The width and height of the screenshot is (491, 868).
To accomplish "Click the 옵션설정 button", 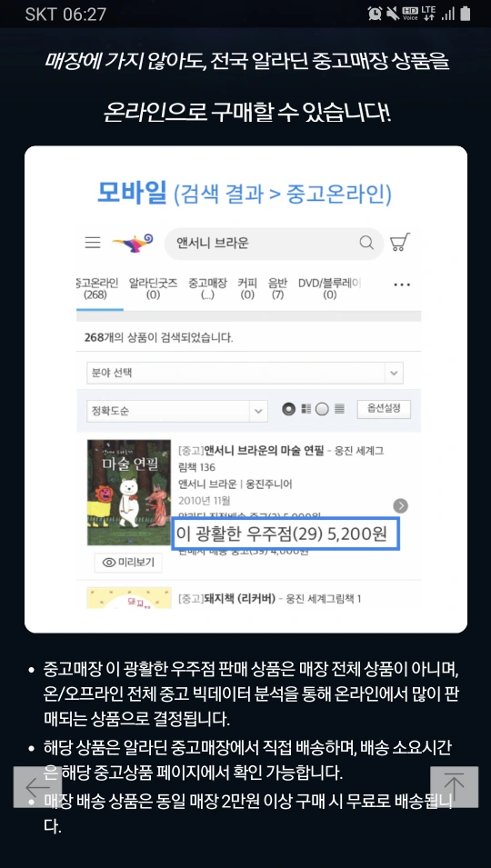I will click(384, 409).
